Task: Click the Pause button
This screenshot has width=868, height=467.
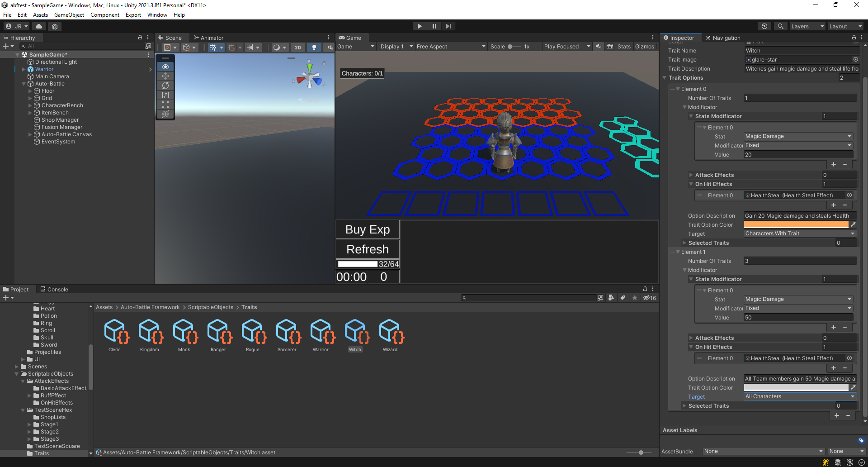Action: coord(434,26)
